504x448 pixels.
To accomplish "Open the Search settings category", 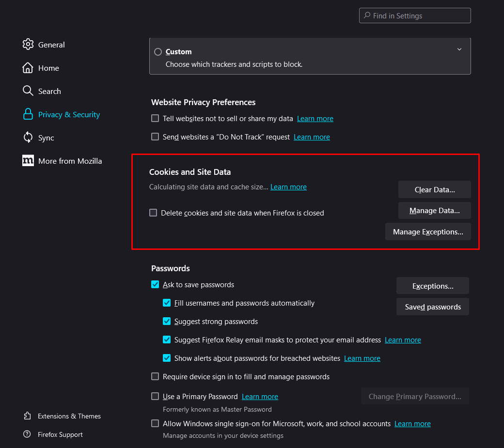I will tap(49, 91).
